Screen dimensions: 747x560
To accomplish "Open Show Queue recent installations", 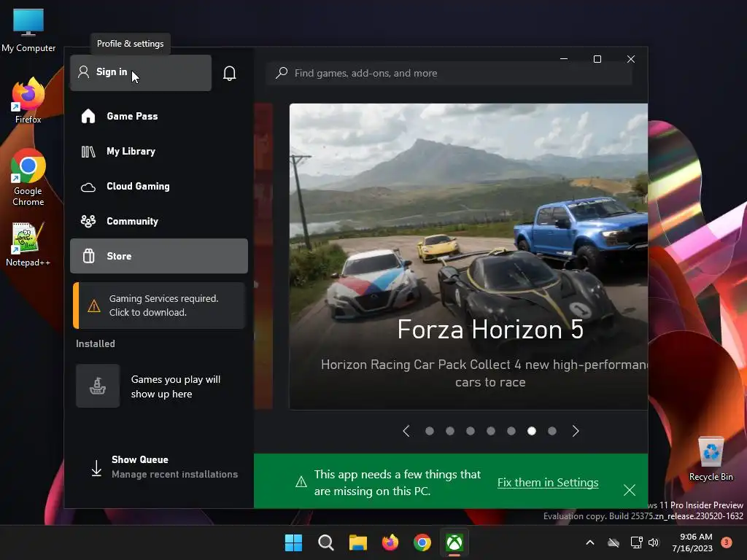I will [x=163, y=467].
